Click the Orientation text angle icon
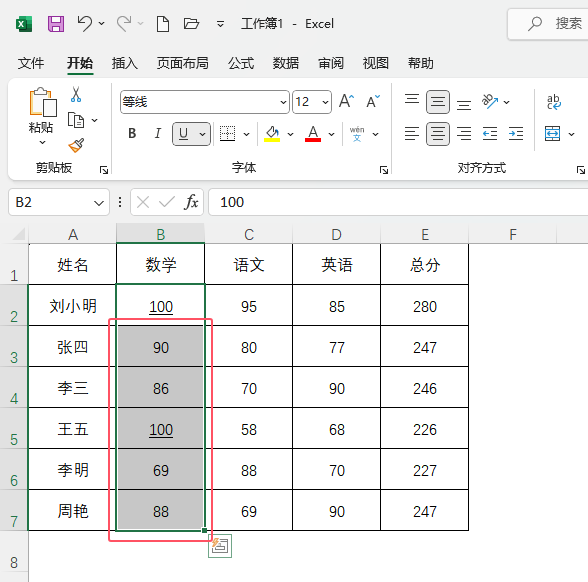Screen dimensions: 588x582 (490, 102)
